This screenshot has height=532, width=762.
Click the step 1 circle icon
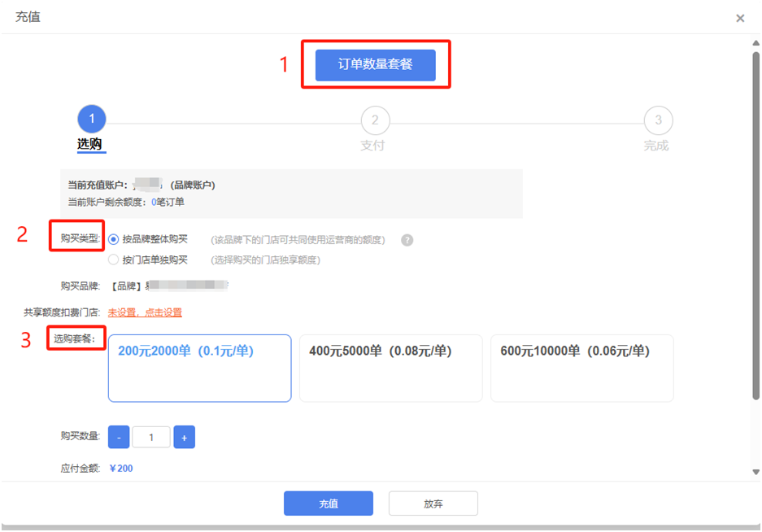coord(91,120)
